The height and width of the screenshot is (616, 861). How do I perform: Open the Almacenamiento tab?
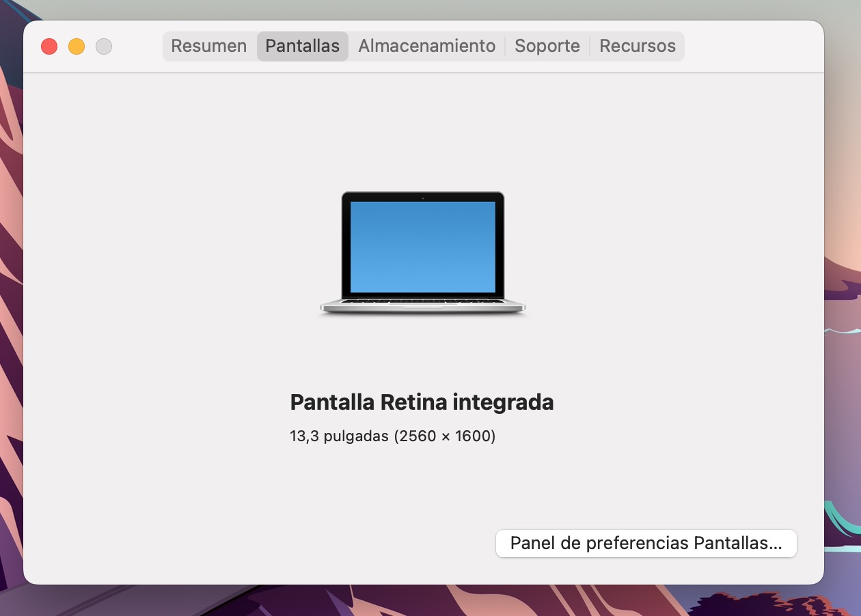pyautogui.click(x=426, y=46)
